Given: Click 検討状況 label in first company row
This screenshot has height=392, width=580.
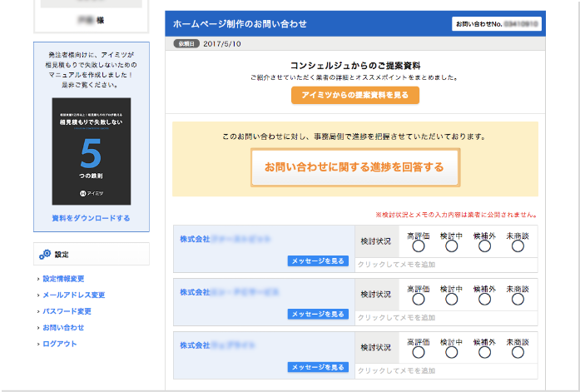Looking at the screenshot, I should 376,241.
